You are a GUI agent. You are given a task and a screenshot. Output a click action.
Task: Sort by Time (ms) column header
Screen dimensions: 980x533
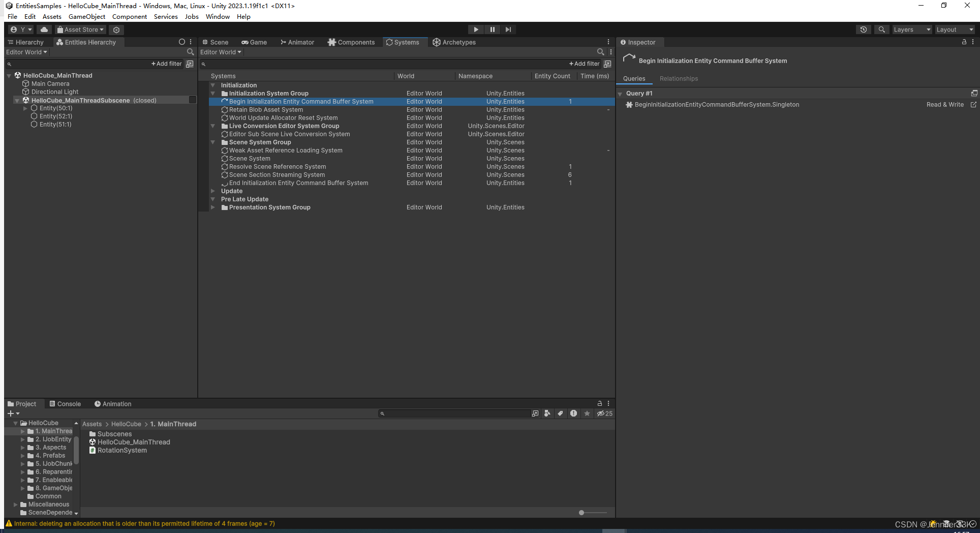[x=595, y=76]
